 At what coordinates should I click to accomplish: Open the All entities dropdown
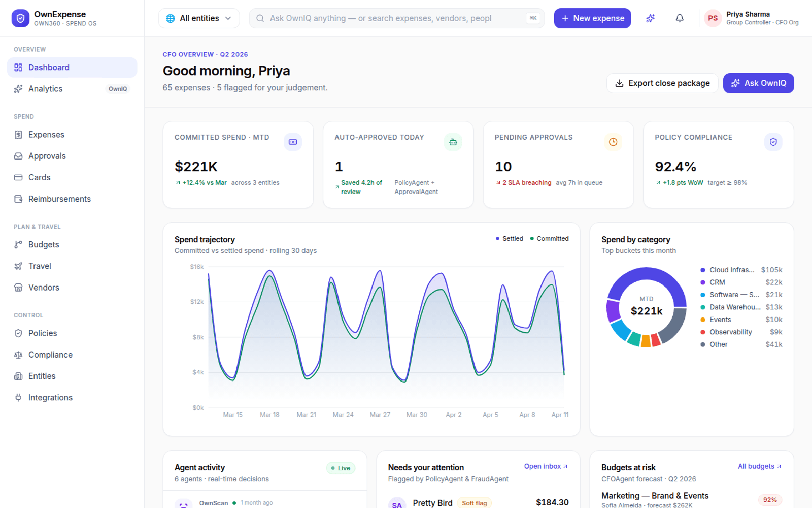[x=199, y=18]
